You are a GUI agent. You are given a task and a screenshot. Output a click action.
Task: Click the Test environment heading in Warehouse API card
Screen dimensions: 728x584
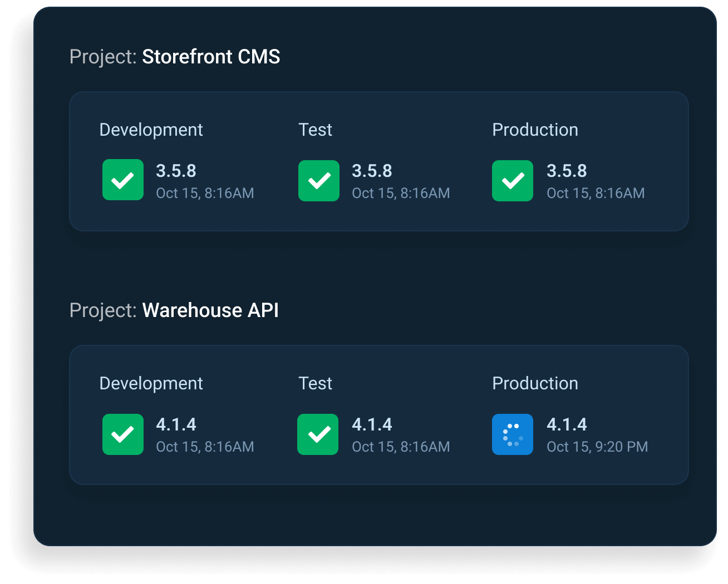315,383
